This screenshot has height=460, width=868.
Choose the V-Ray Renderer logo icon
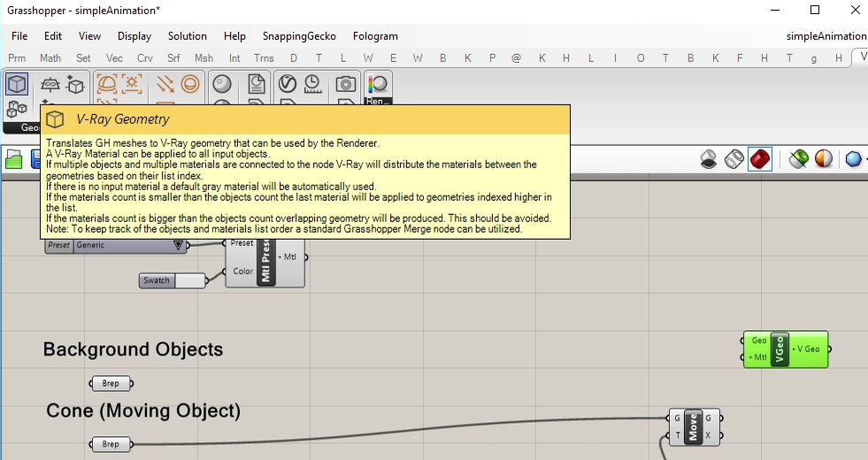coord(288,84)
